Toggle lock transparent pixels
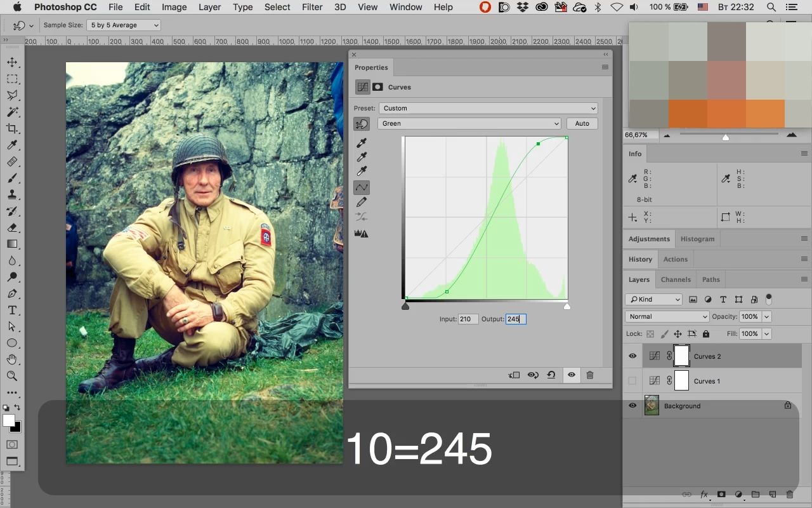The height and width of the screenshot is (508, 812). [x=650, y=334]
